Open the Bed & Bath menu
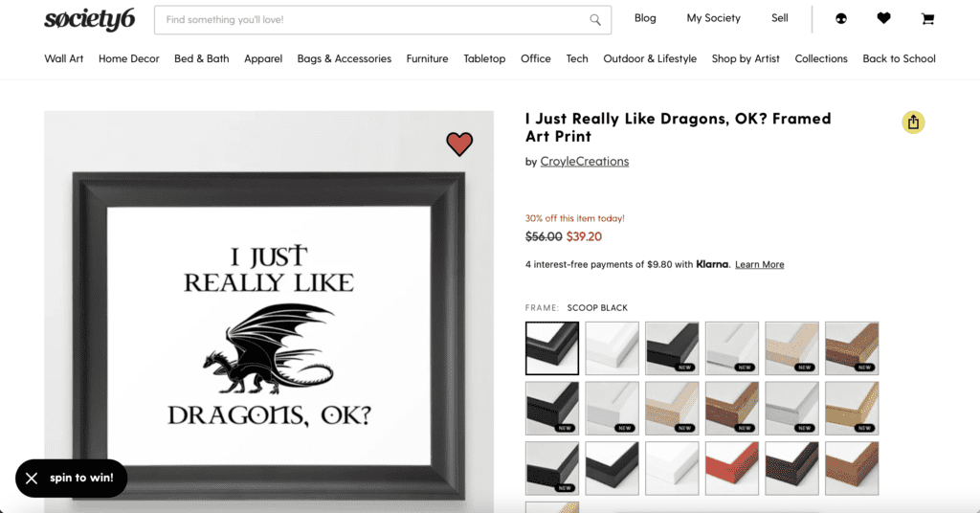 point(201,58)
